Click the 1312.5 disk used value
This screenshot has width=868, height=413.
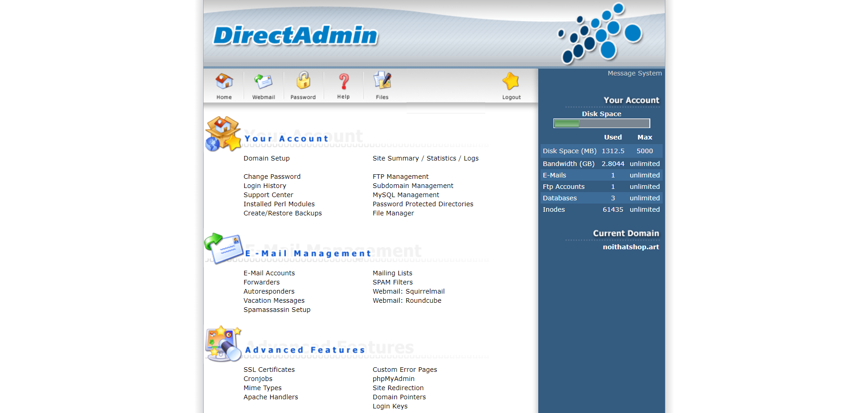point(613,151)
